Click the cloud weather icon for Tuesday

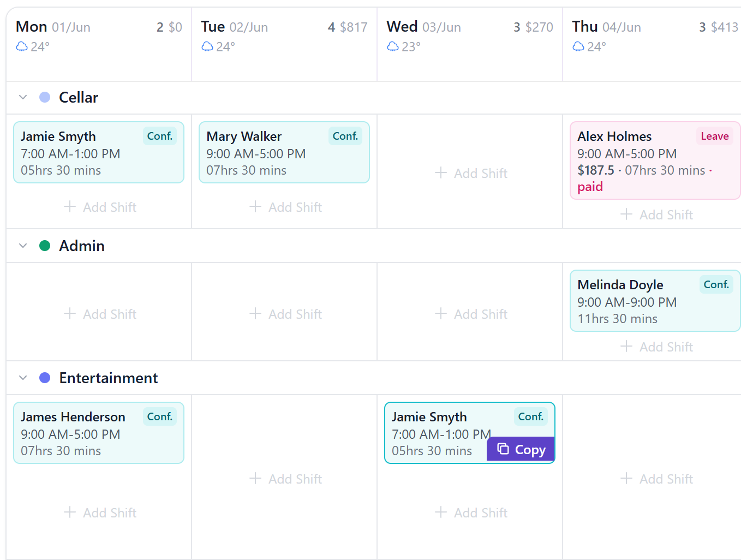[207, 46]
